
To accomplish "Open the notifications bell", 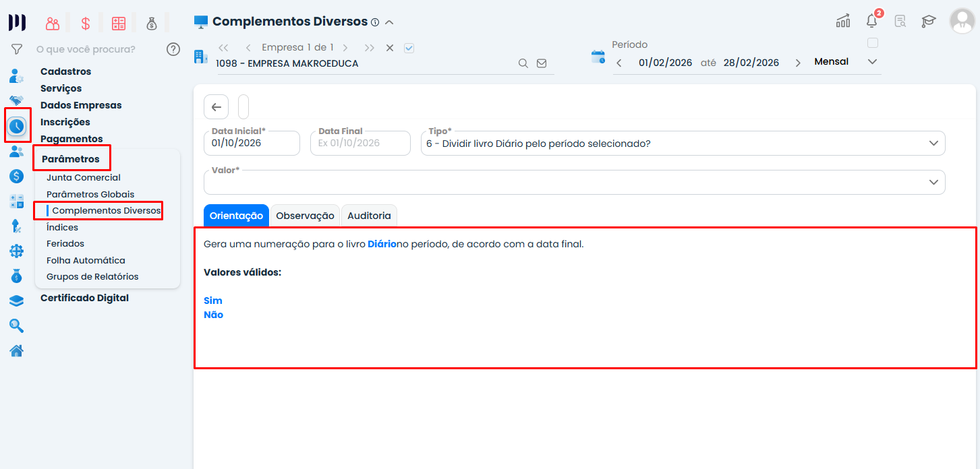I will (x=872, y=21).
